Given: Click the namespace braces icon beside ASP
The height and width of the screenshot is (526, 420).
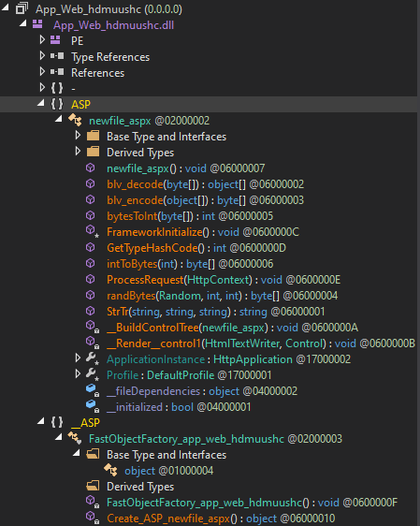Looking at the screenshot, I should 57,104.
